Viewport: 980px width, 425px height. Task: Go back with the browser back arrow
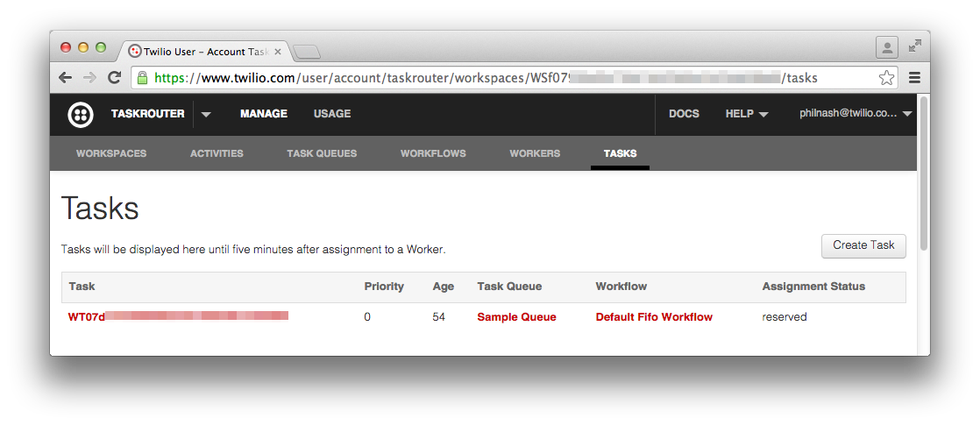[65, 77]
